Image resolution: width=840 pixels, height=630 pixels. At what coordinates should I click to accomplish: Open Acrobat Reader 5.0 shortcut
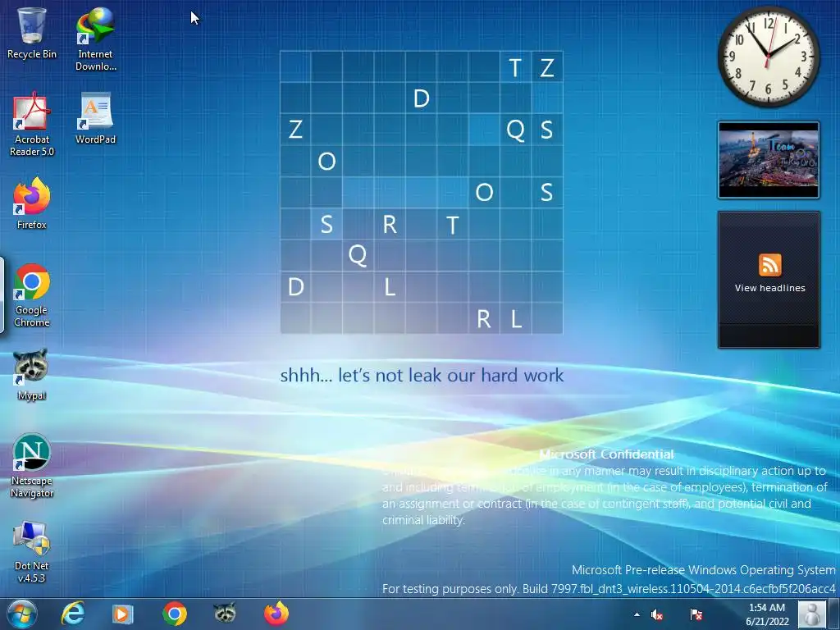tap(32, 125)
